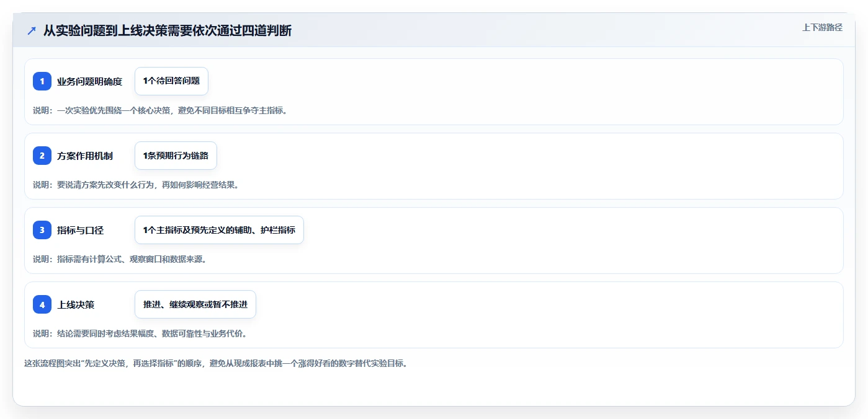
Task: Click the note 结论需要同时考虑结果幅度
Action: [x=140, y=333]
